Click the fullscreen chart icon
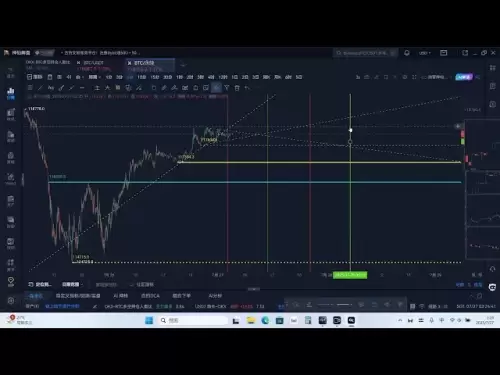Viewport: 500px width, 375px height. 414,77
